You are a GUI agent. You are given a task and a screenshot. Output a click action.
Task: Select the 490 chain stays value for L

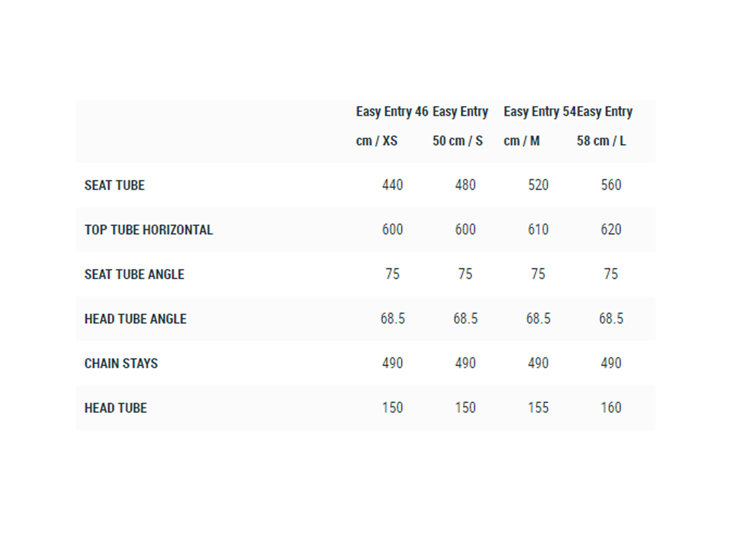point(611,363)
